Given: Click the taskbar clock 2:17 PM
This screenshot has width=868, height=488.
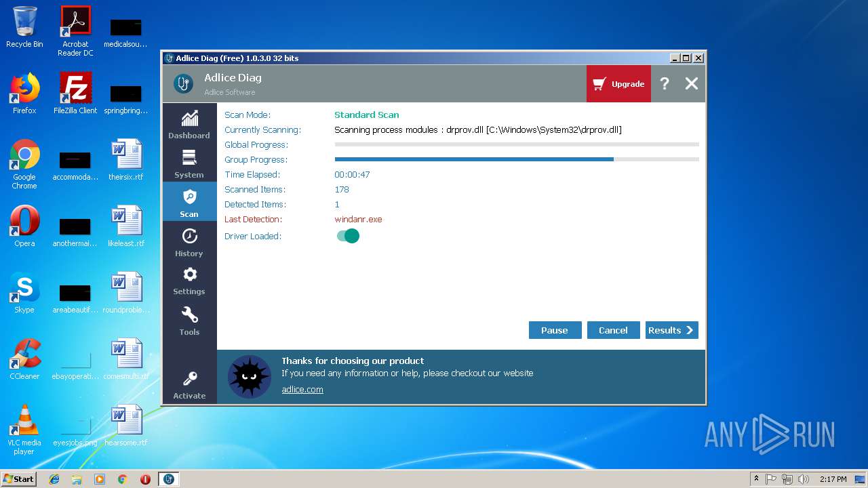Looking at the screenshot, I should (833, 479).
